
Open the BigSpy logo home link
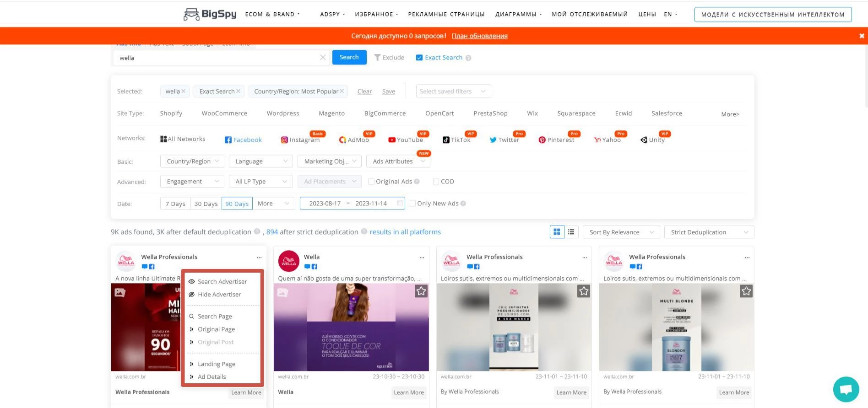click(x=210, y=14)
